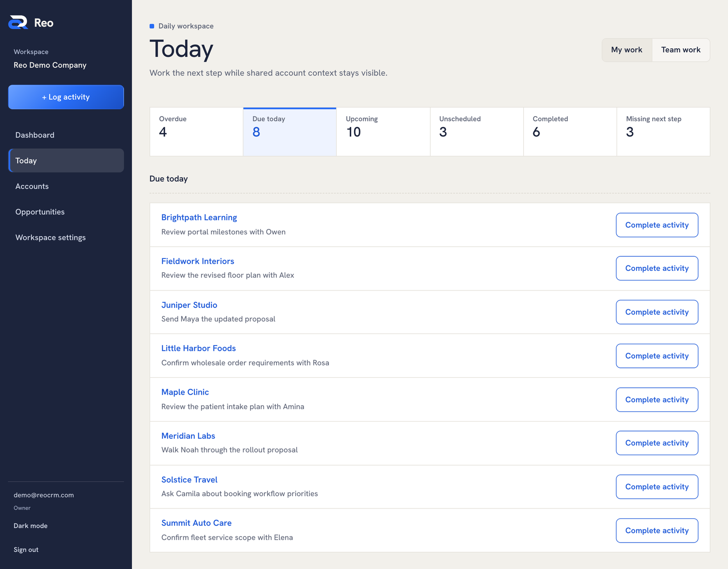This screenshot has width=728, height=569.
Task: Complete activity for Maple Clinic
Action: coord(657,400)
